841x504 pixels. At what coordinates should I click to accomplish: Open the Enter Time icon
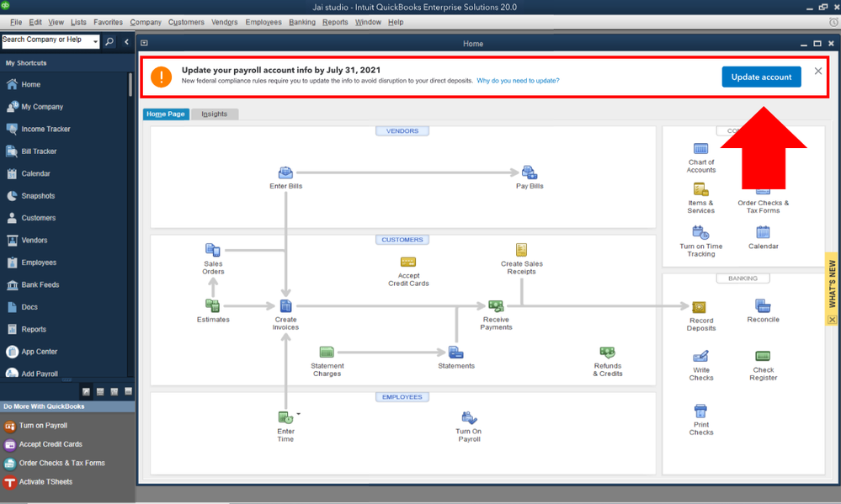[x=285, y=417]
